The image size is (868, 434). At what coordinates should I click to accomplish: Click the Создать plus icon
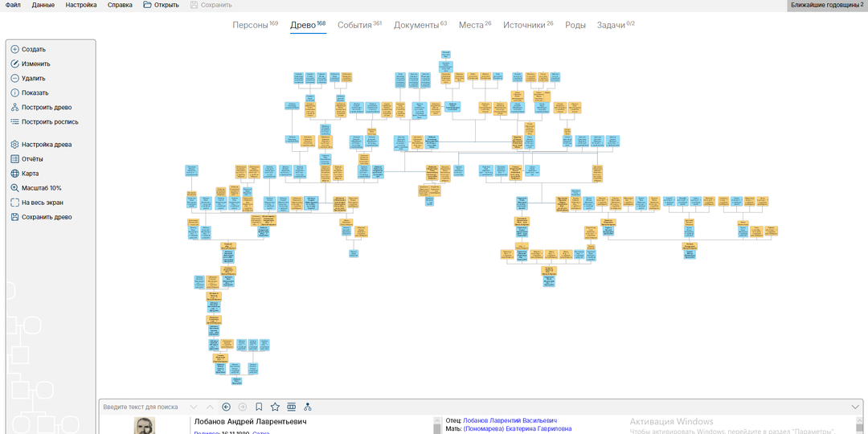pyautogui.click(x=15, y=49)
